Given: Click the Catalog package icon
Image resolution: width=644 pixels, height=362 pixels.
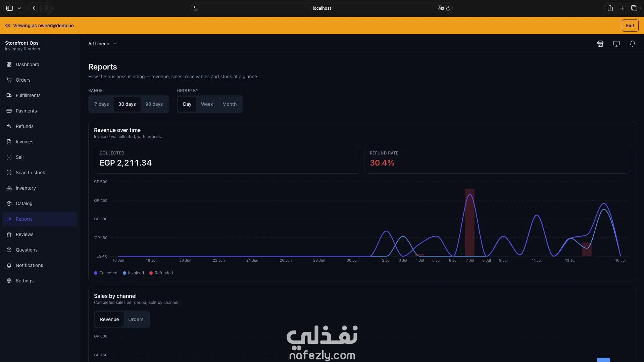Looking at the screenshot, I should point(9,203).
